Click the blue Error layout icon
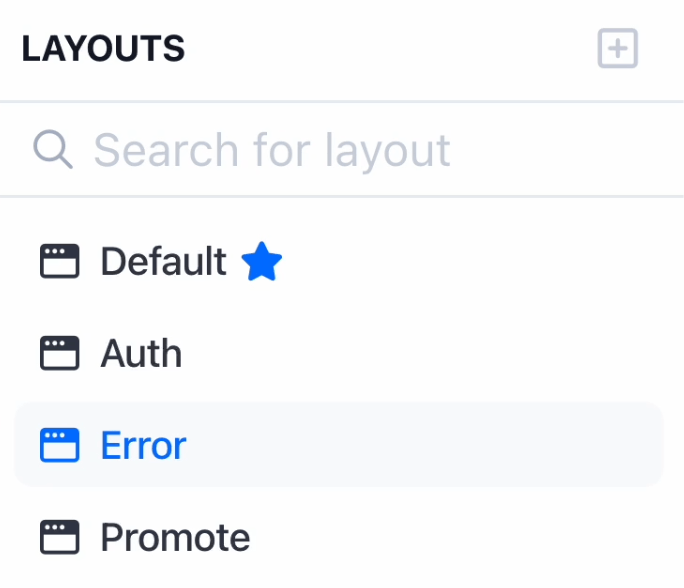Image resolution: width=684 pixels, height=588 pixels. click(59, 445)
